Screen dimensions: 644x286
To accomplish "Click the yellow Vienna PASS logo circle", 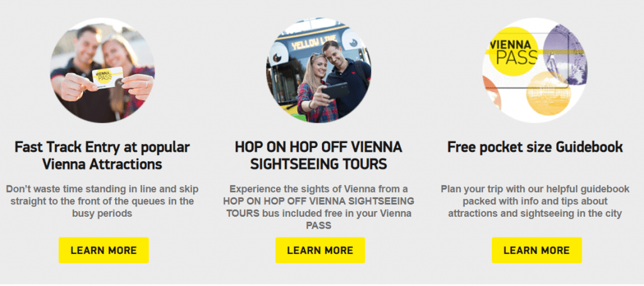I will click(x=514, y=52).
